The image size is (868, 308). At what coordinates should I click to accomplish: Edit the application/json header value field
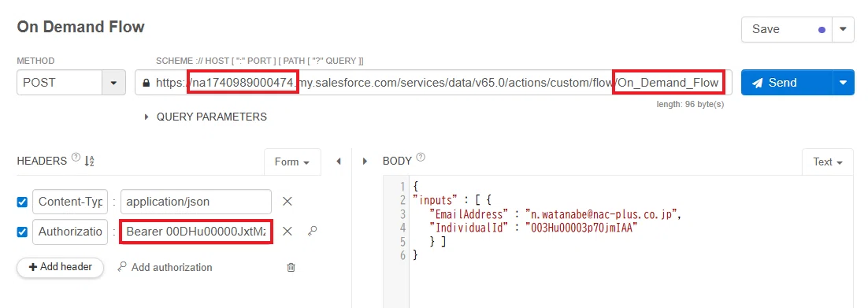click(196, 202)
